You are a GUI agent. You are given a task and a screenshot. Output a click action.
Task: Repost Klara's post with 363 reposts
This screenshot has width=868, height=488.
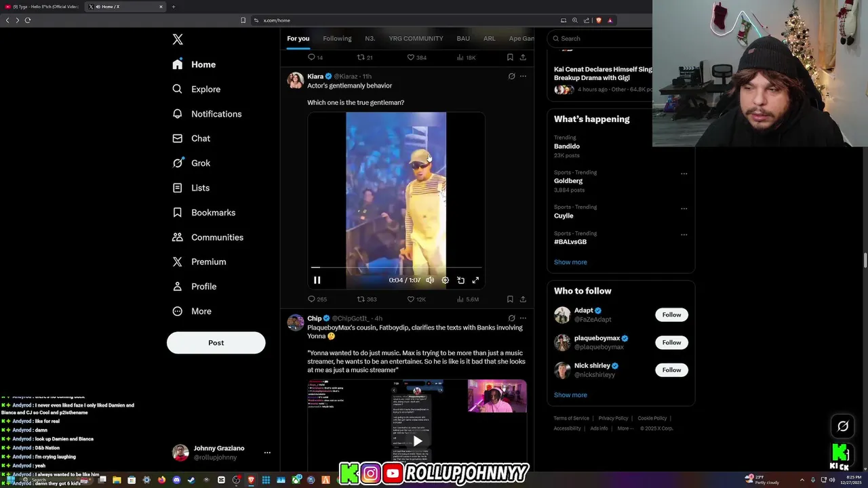tap(367, 299)
